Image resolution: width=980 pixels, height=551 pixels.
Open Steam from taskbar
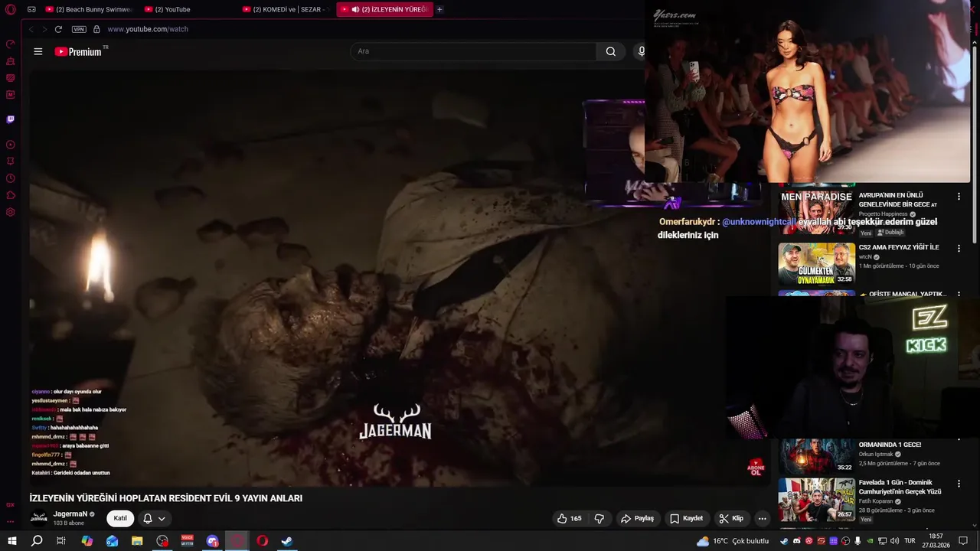(287, 541)
